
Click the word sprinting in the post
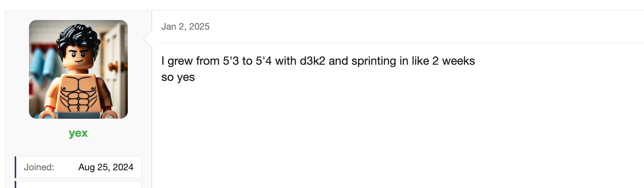tap(374, 61)
